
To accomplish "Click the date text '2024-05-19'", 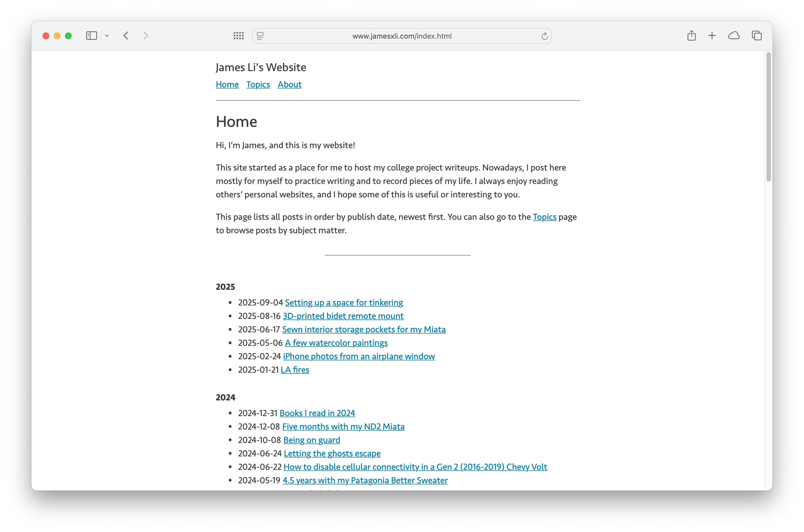I will (x=259, y=480).
